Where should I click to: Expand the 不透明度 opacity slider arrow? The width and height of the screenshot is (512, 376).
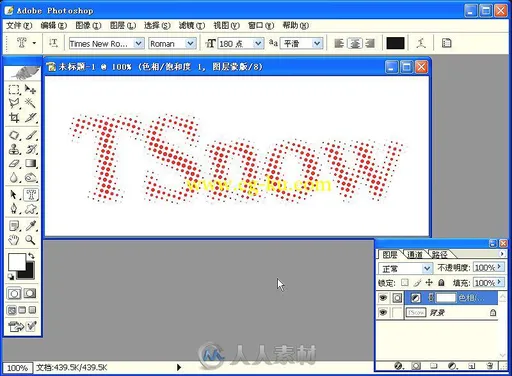[500, 267]
